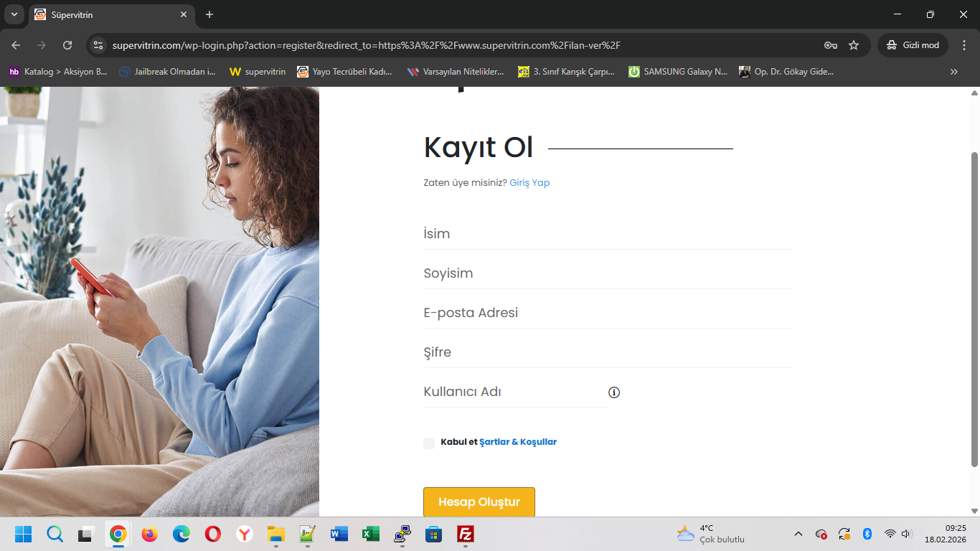The image size is (980, 551).
Task: Focus the E-posta Adresi input field
Action: 608,313
